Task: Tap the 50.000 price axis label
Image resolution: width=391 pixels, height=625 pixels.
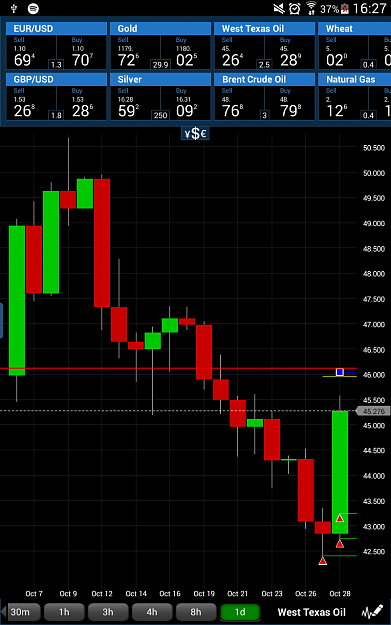Action: 373,173
